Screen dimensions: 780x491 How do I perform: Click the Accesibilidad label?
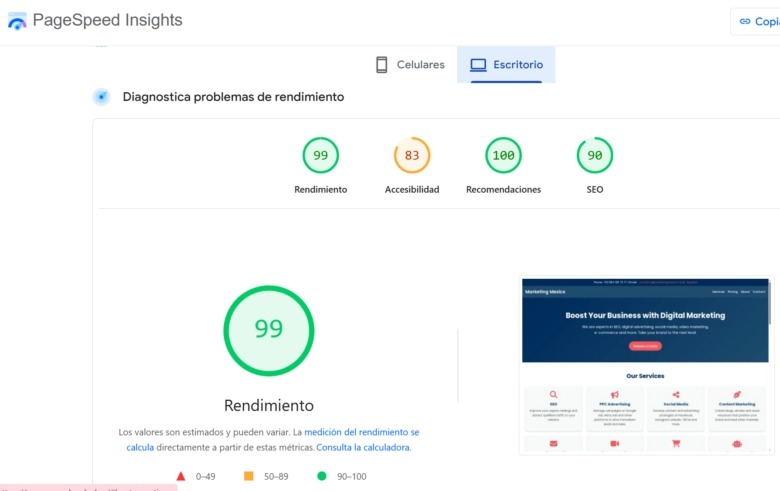coord(412,190)
